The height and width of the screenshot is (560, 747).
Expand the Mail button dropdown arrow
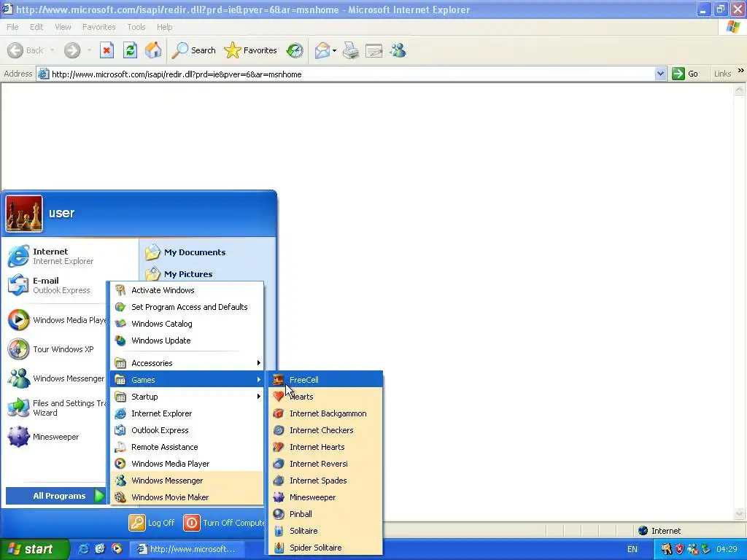(x=334, y=50)
